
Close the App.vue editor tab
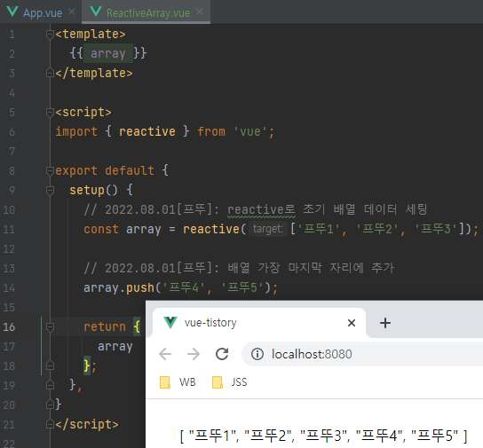pos(72,12)
